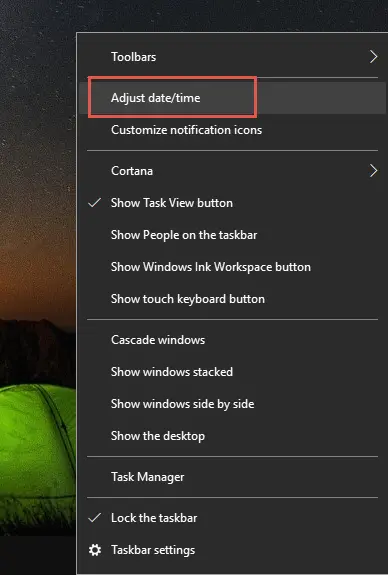The image size is (388, 575).
Task: Expand the Toolbars submenu arrow
Action: click(373, 57)
